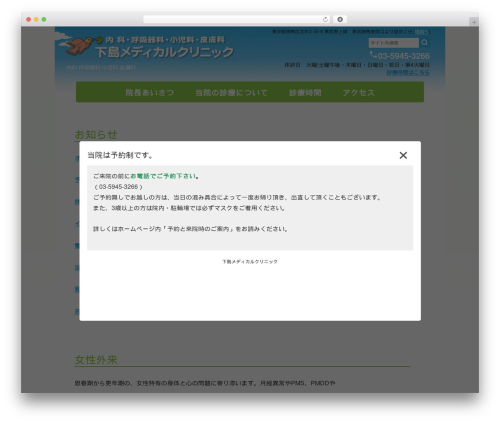The width and height of the screenshot is (500, 423).
Task: Click the browser reload icon
Action: 325,20
